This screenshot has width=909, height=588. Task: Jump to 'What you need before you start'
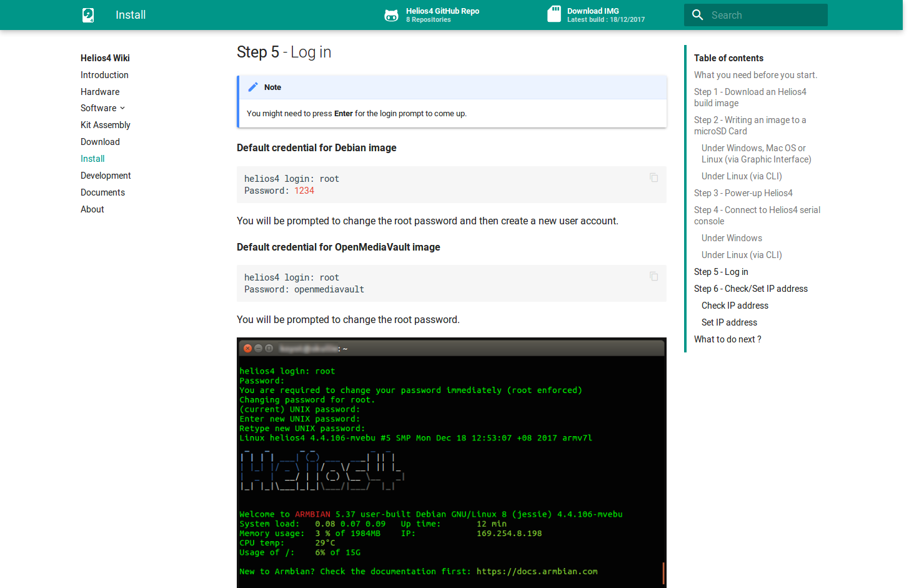[x=755, y=75]
